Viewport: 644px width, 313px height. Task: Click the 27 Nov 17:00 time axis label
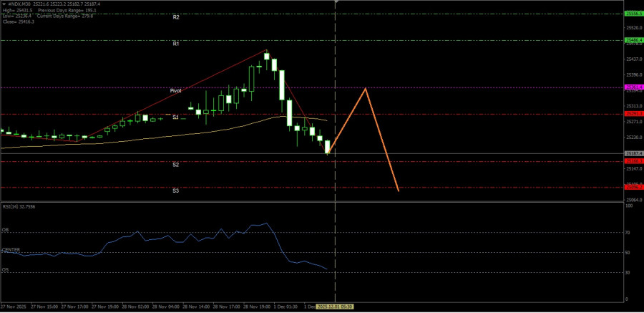point(76,307)
